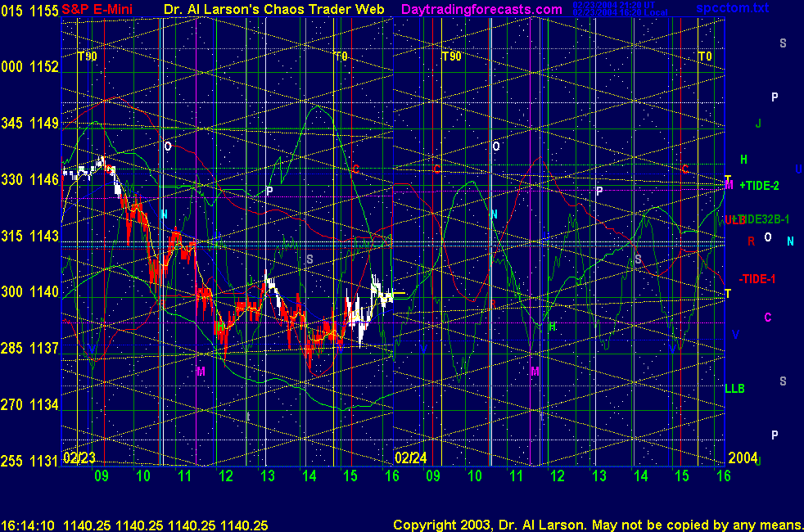Click the +TIDE-2 legend label
This screenshot has width=804, height=532.
click(x=759, y=186)
